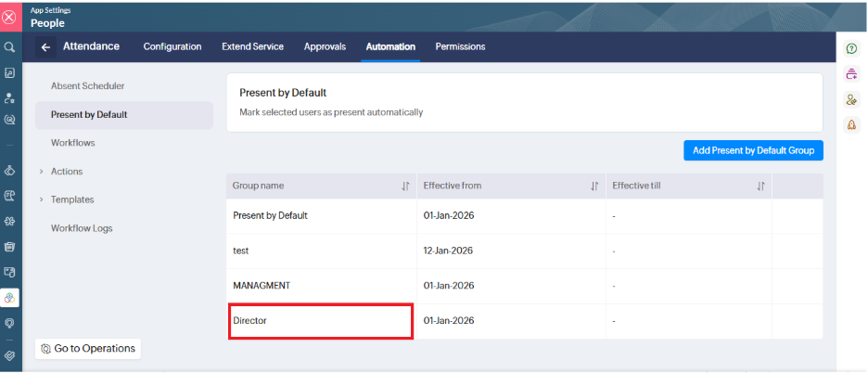Expand the Templates section
The width and height of the screenshot is (868, 373).
point(71,199)
